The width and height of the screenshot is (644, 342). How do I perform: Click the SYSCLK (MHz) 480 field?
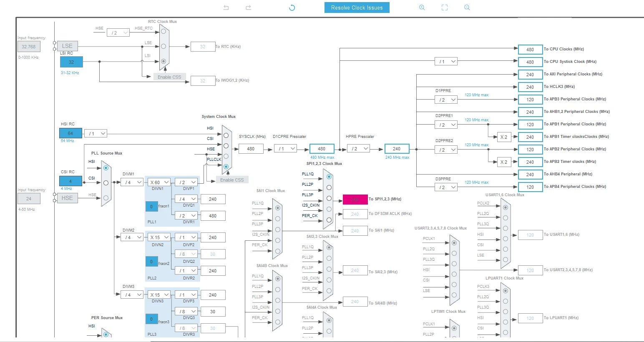click(x=251, y=148)
